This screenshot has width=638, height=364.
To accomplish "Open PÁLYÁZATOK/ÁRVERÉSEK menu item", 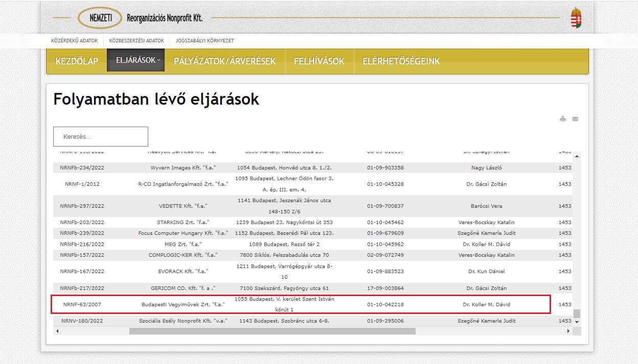I will coord(224,61).
